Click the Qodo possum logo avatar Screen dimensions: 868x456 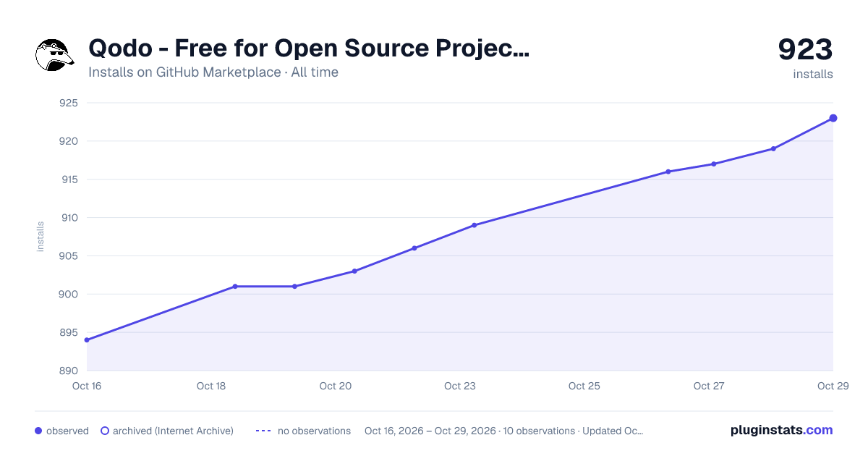coord(55,55)
